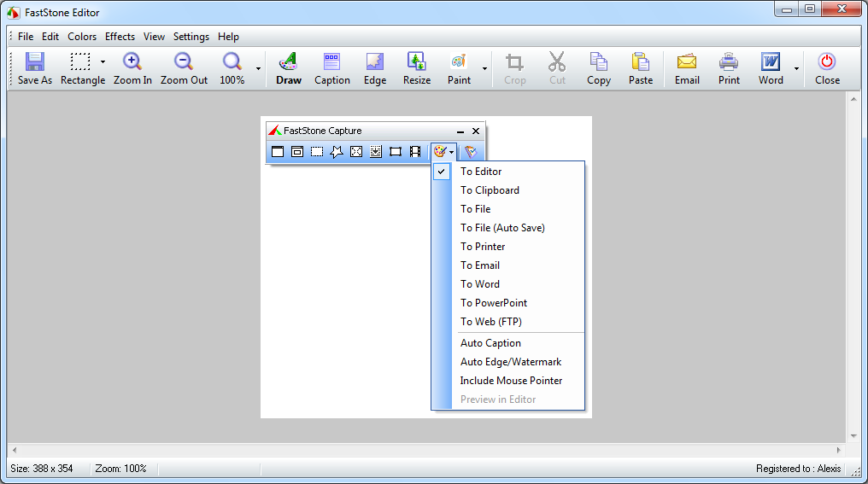Expand the dropdown arrow beside Word

coord(796,68)
